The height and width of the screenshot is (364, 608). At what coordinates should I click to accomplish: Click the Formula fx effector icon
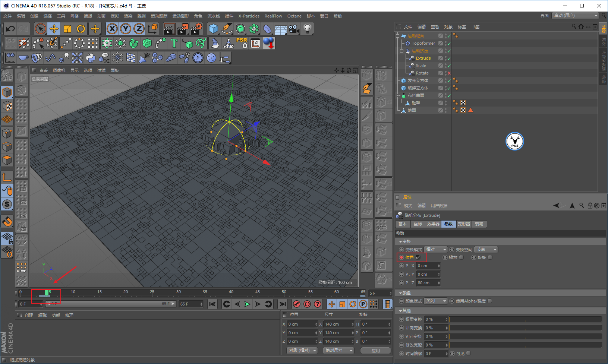coord(228,43)
